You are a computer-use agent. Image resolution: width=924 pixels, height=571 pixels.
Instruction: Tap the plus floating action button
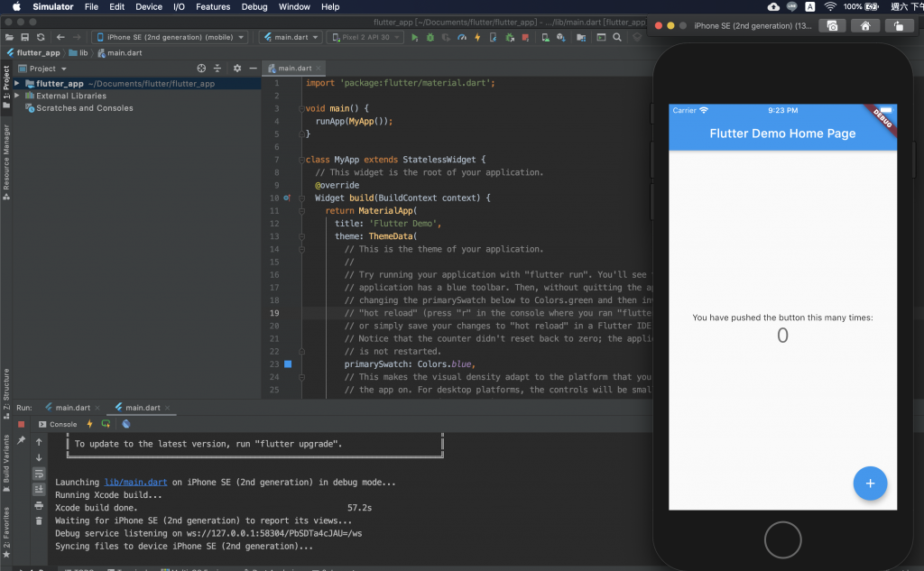[x=870, y=484]
